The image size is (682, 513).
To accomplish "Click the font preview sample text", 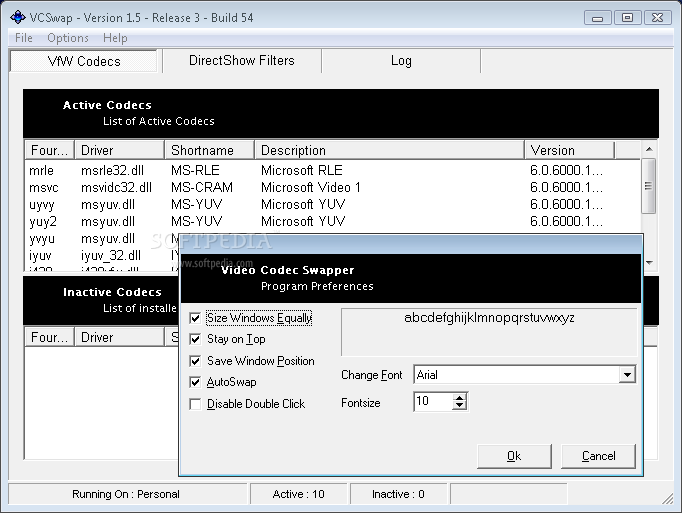I will [x=489, y=318].
